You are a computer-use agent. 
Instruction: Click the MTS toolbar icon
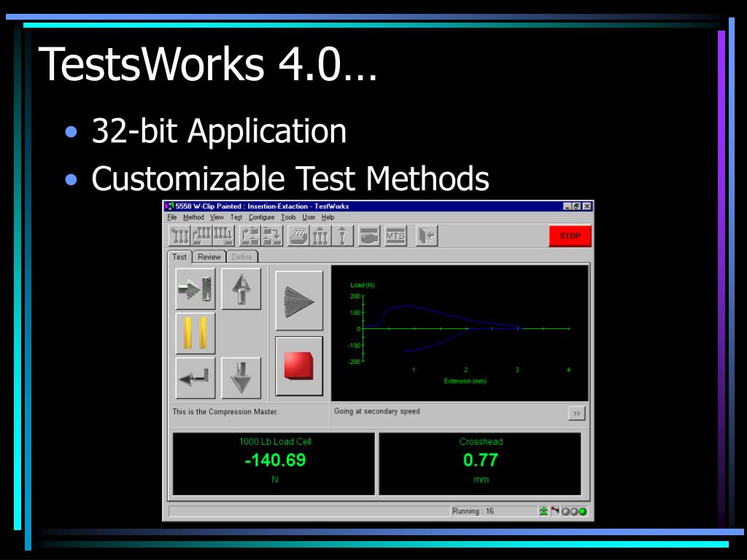tap(395, 236)
